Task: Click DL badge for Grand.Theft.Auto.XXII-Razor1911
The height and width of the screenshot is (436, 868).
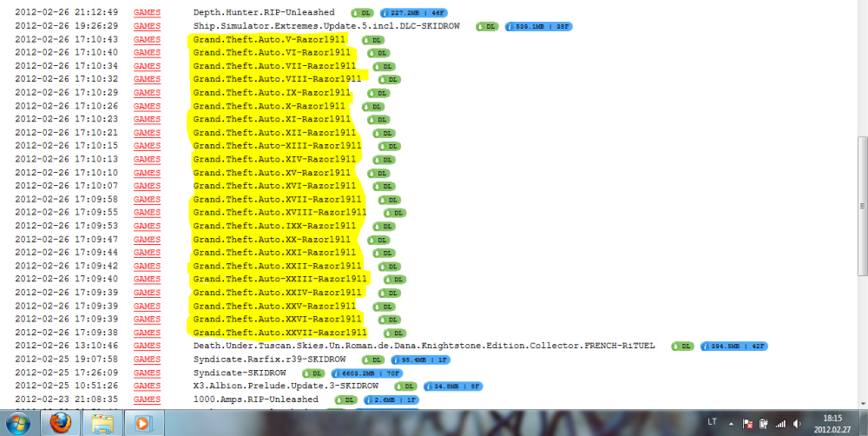Action: (x=390, y=267)
